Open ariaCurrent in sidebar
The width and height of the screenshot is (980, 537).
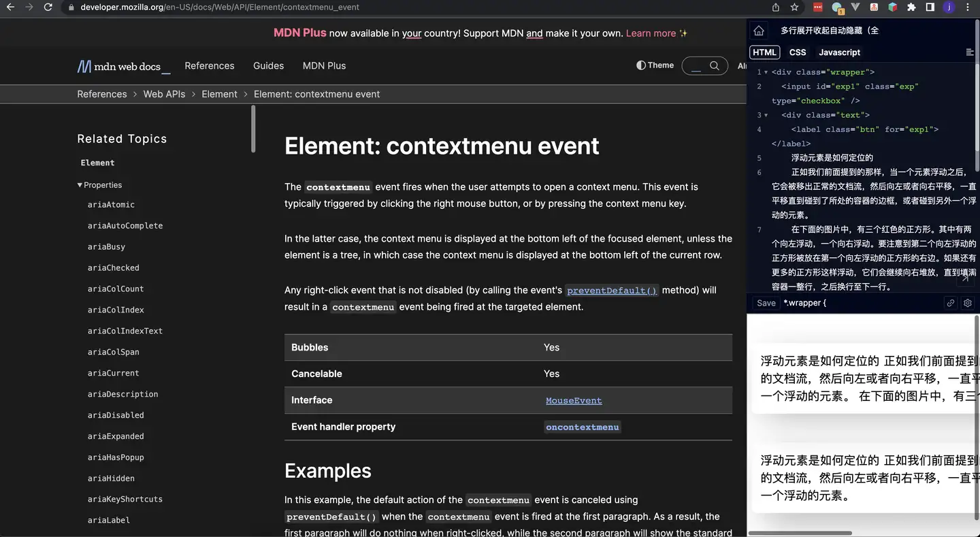[113, 374]
